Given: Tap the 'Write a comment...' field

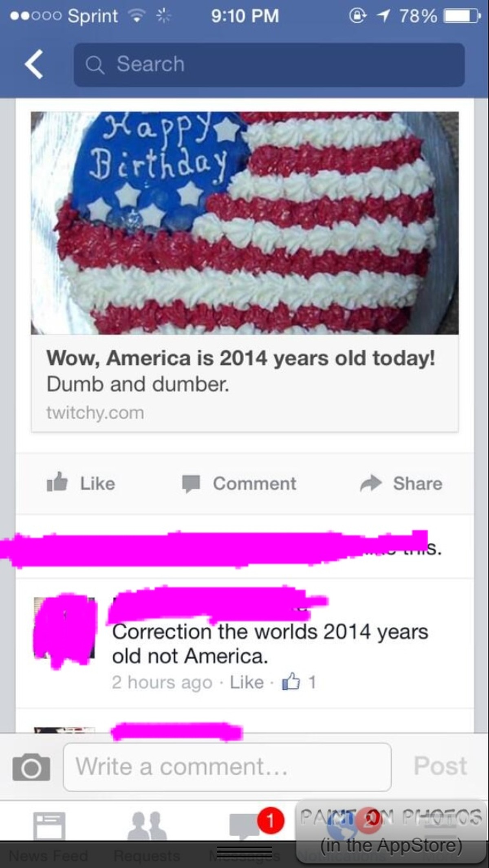Looking at the screenshot, I should (227, 767).
